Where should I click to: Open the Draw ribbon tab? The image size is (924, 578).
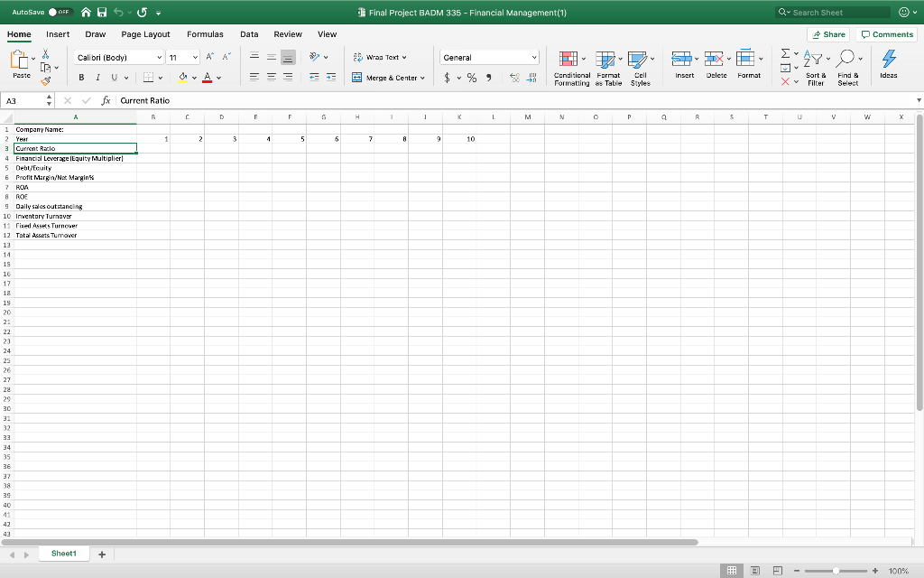tap(96, 34)
